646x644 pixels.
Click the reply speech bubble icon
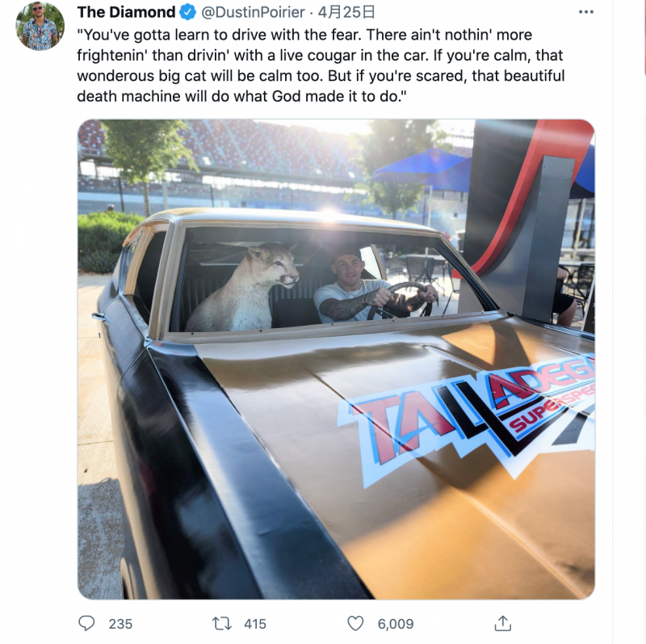pos(86,623)
